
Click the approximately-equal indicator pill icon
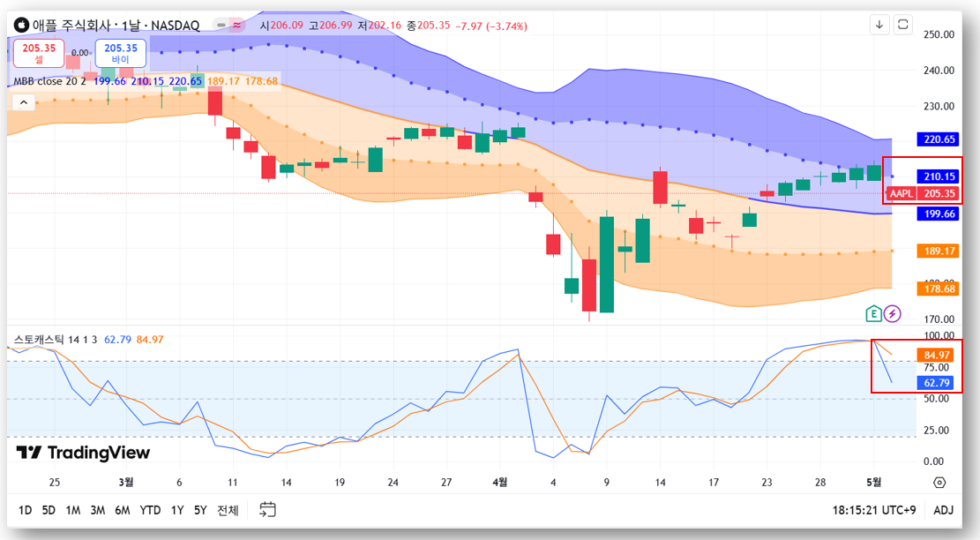point(237,26)
